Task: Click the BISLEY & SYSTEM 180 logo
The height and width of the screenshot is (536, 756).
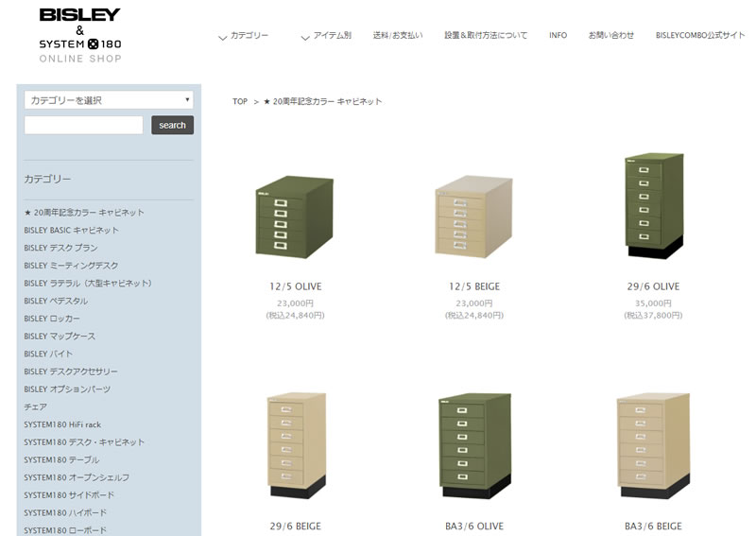Action: pyautogui.click(x=80, y=34)
